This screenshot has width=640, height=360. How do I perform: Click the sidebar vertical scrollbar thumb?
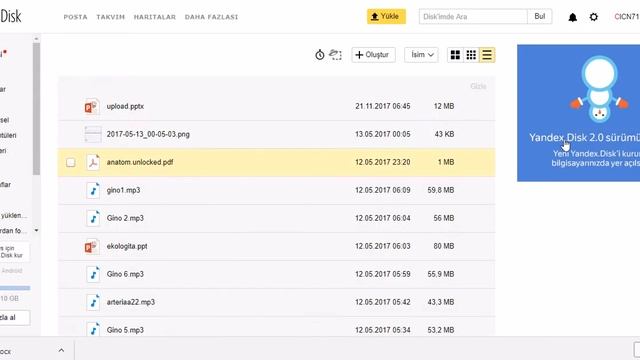point(36,109)
